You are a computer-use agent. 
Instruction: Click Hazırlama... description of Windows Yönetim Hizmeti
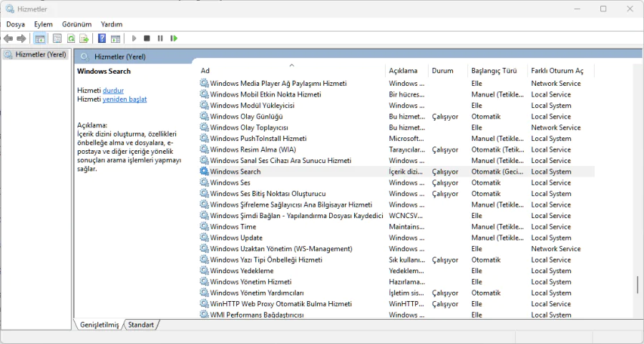[x=406, y=282]
